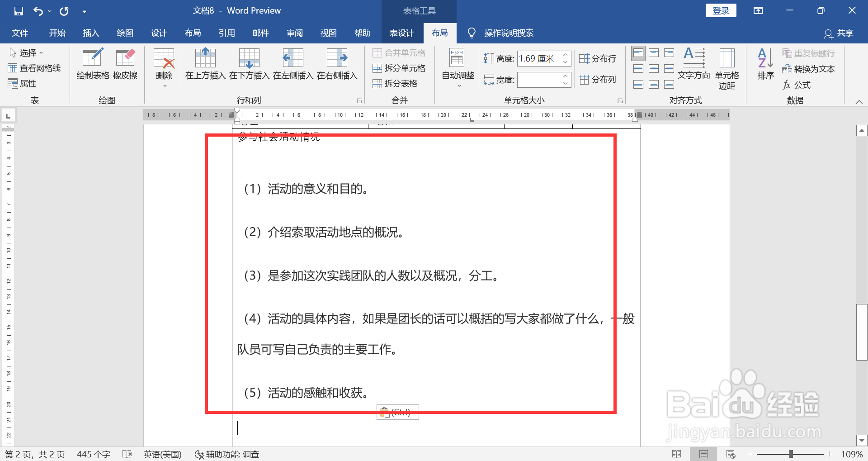
Task: Convert table to text via 转换为文本
Action: (x=809, y=69)
